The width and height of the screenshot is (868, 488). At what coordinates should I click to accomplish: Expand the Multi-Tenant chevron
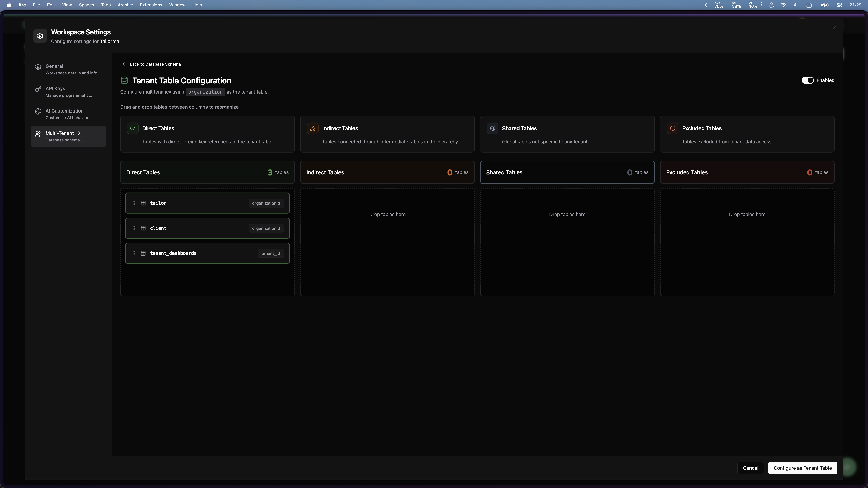pyautogui.click(x=79, y=133)
